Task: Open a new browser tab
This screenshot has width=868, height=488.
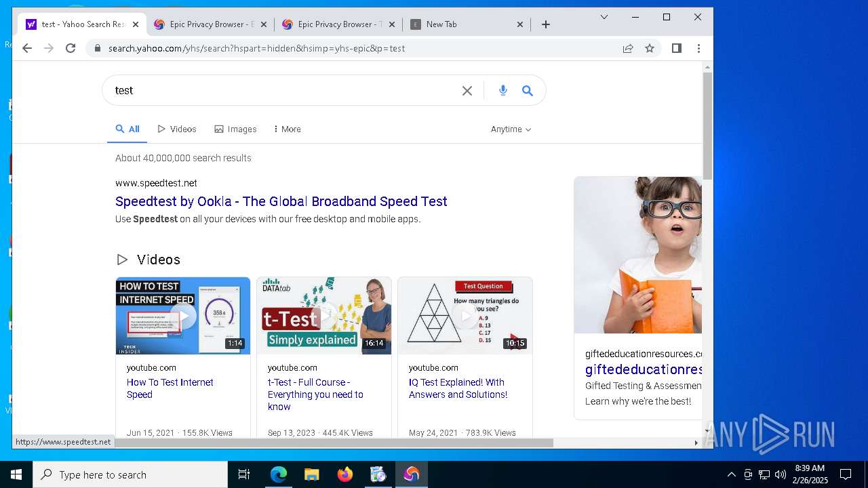Action: (546, 24)
